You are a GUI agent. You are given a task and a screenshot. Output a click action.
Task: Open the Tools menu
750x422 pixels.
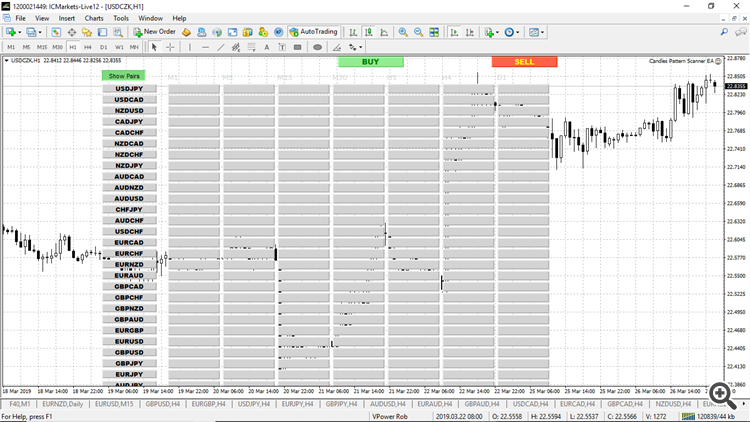[121, 18]
